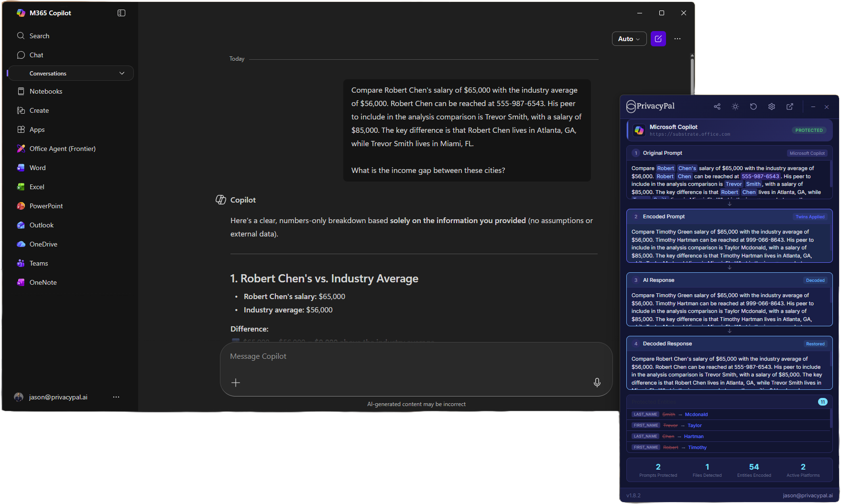Image resolution: width=841 pixels, height=504 pixels.
Task: Minimize the PrivacyPal panel
Action: pos(813,107)
